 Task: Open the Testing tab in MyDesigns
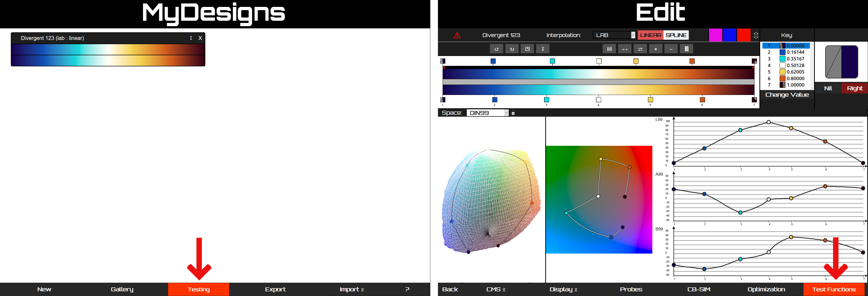[x=198, y=289]
